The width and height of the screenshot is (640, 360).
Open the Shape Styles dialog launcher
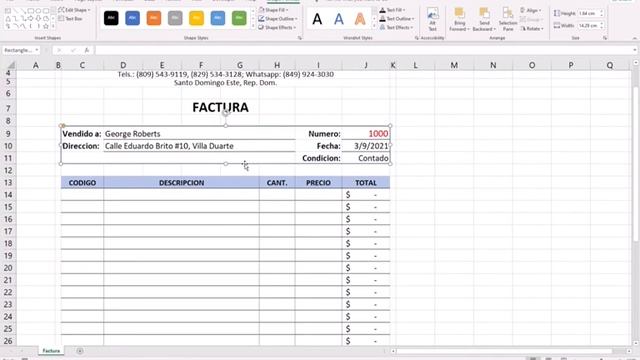pyautogui.click(x=300, y=38)
